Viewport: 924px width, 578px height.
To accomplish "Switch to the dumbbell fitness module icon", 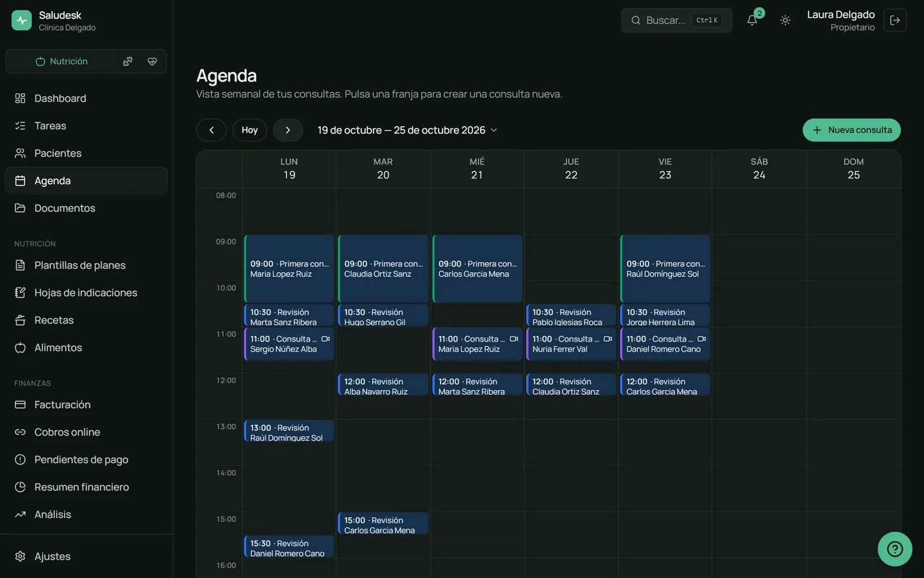I will (x=128, y=61).
